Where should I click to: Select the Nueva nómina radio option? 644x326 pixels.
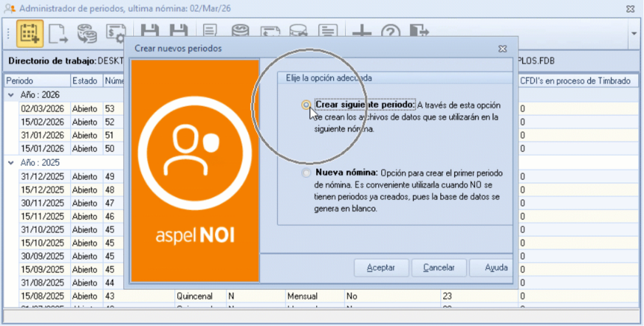point(306,173)
